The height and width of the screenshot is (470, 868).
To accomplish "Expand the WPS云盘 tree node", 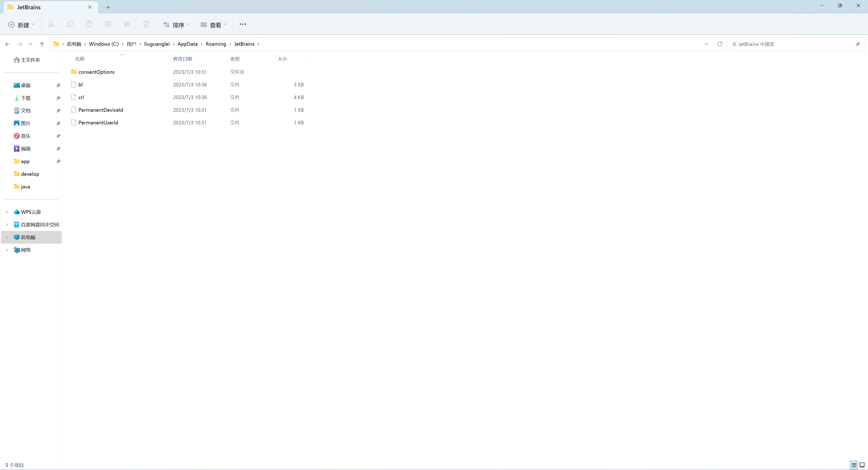I will [7, 212].
